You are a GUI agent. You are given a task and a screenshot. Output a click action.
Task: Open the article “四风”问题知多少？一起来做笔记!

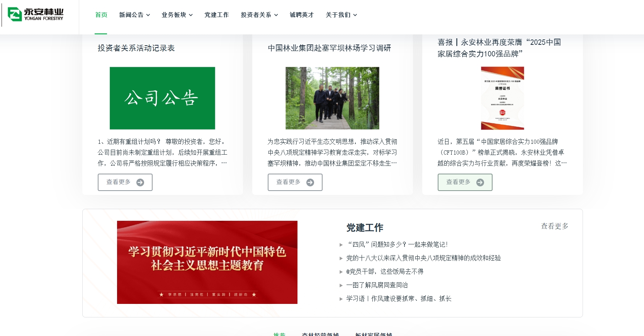[397, 244]
